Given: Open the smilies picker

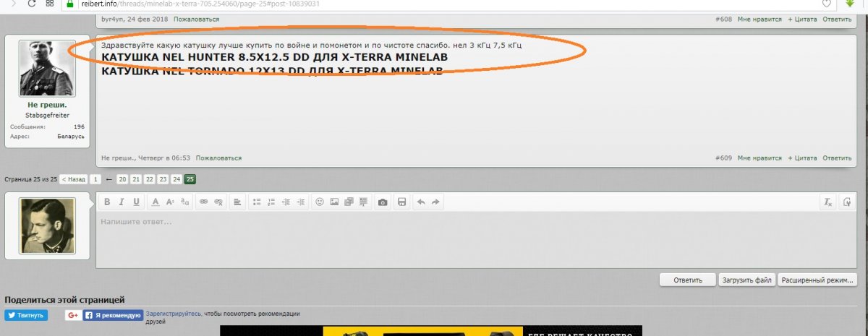Looking at the screenshot, I should pyautogui.click(x=320, y=202).
